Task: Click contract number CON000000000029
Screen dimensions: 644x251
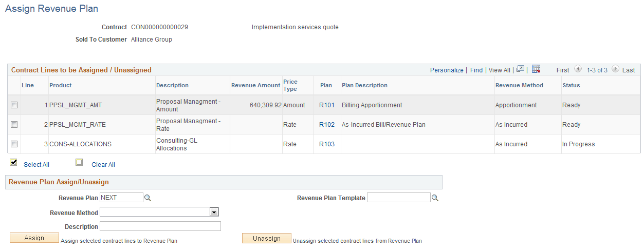Action: click(159, 27)
